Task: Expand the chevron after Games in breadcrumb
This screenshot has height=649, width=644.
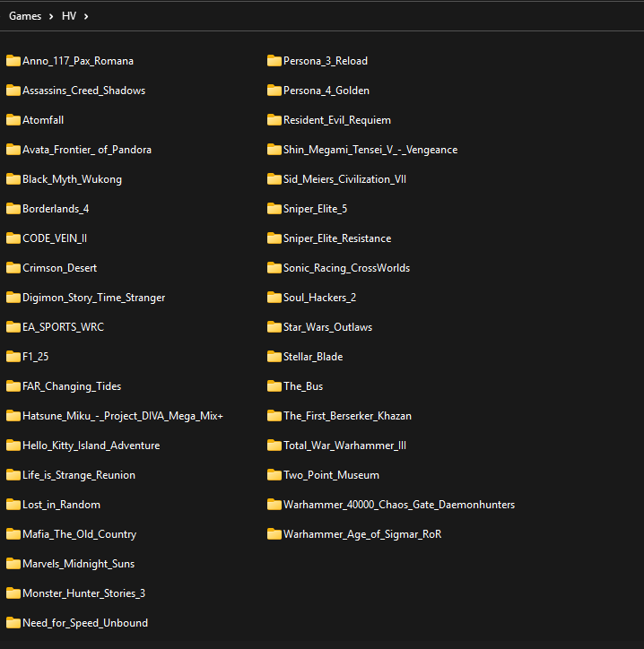Action: tap(51, 16)
